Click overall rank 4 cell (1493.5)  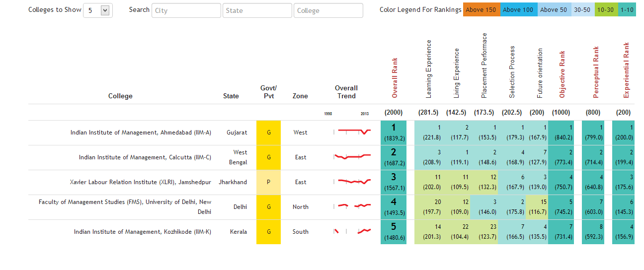tap(394, 207)
